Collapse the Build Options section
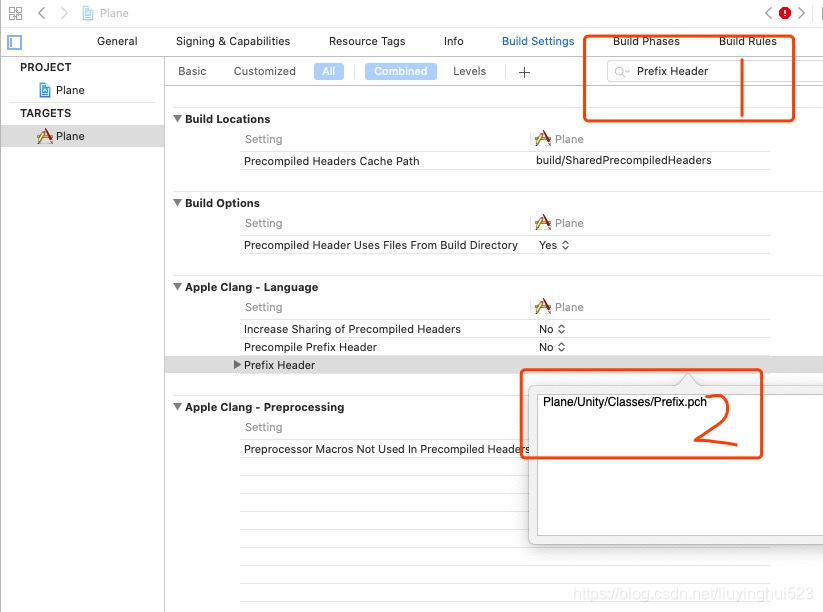The height and width of the screenshot is (612, 823). [177, 203]
